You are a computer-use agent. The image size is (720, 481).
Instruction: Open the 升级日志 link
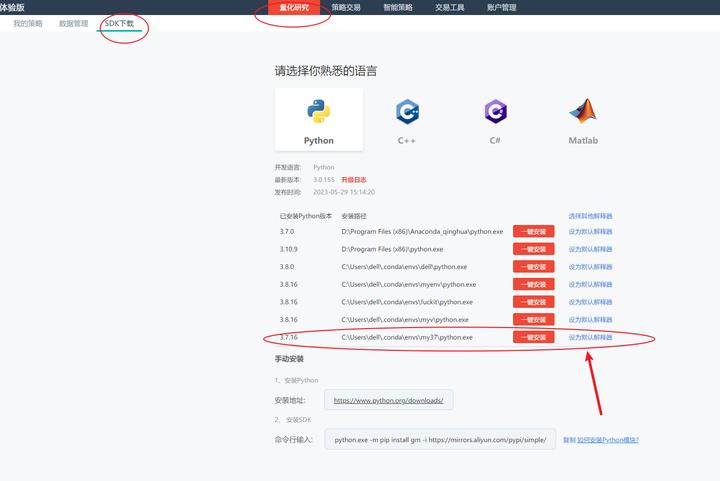354,179
